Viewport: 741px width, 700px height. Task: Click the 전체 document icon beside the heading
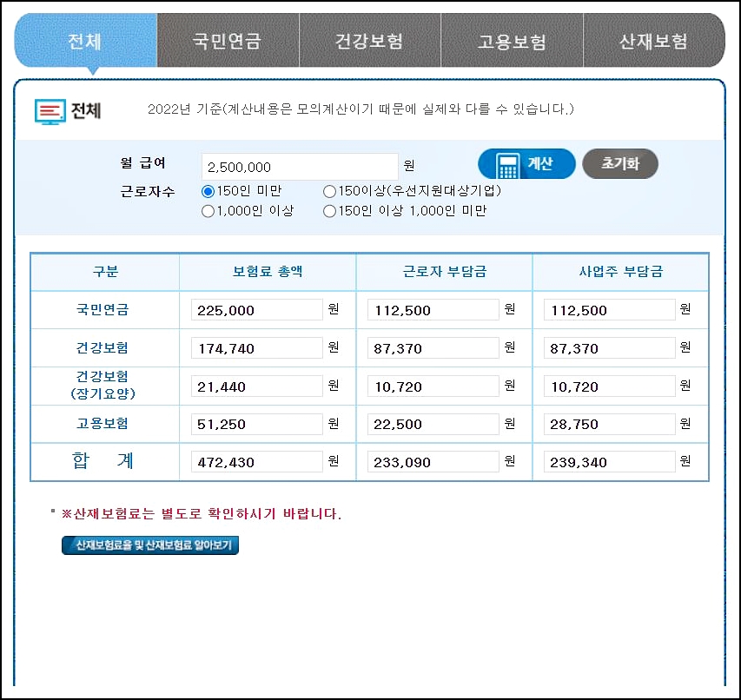[50, 111]
